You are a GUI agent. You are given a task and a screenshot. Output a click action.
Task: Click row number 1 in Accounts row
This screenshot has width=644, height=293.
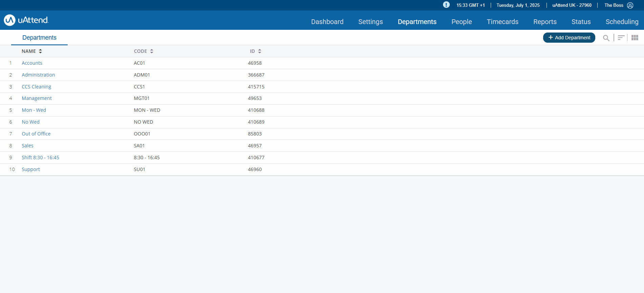(x=10, y=63)
